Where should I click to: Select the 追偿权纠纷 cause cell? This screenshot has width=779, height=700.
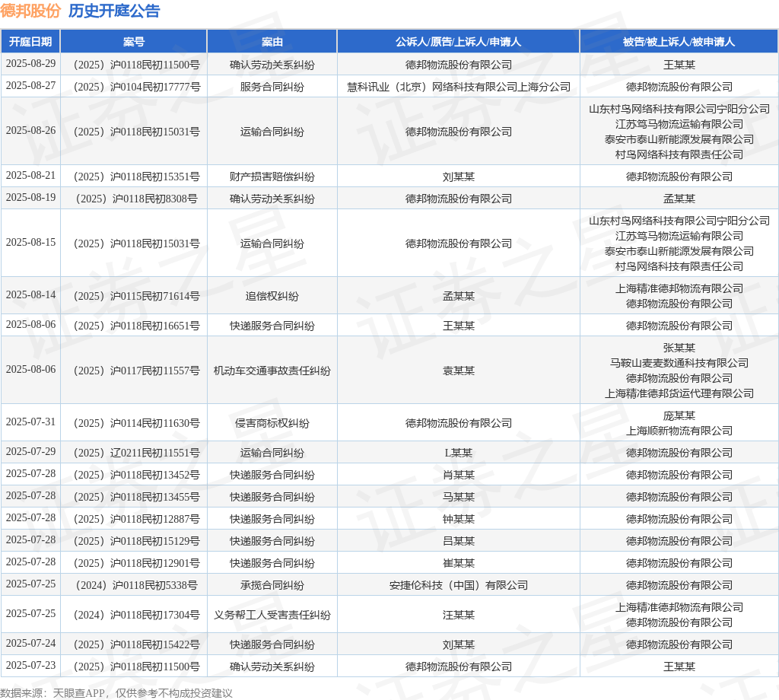(x=272, y=296)
